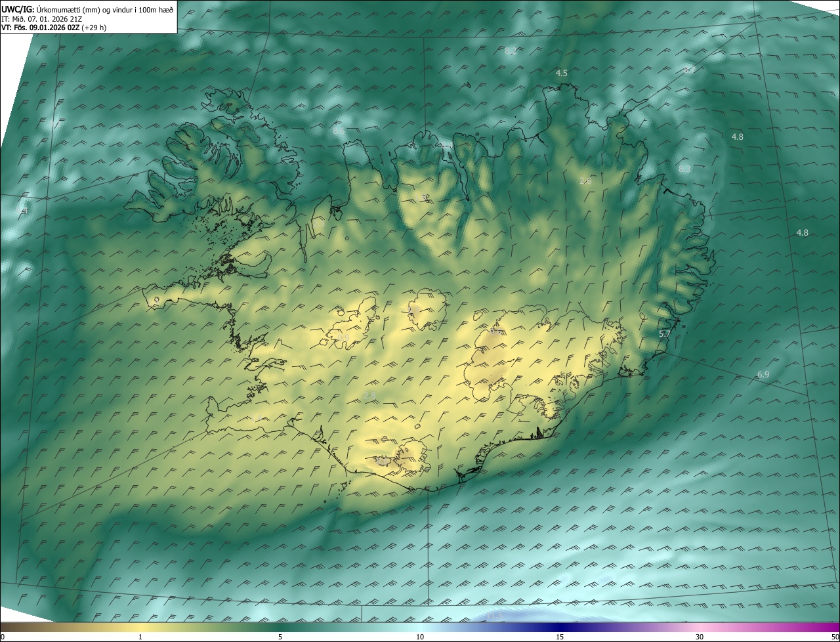
Task: Click the 8.6 value label on the map
Action: coord(339,131)
